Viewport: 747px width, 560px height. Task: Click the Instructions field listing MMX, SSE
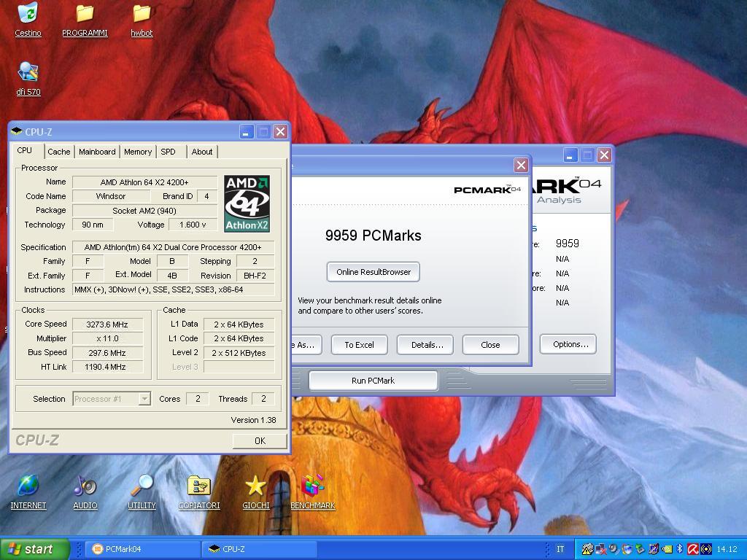[174, 289]
